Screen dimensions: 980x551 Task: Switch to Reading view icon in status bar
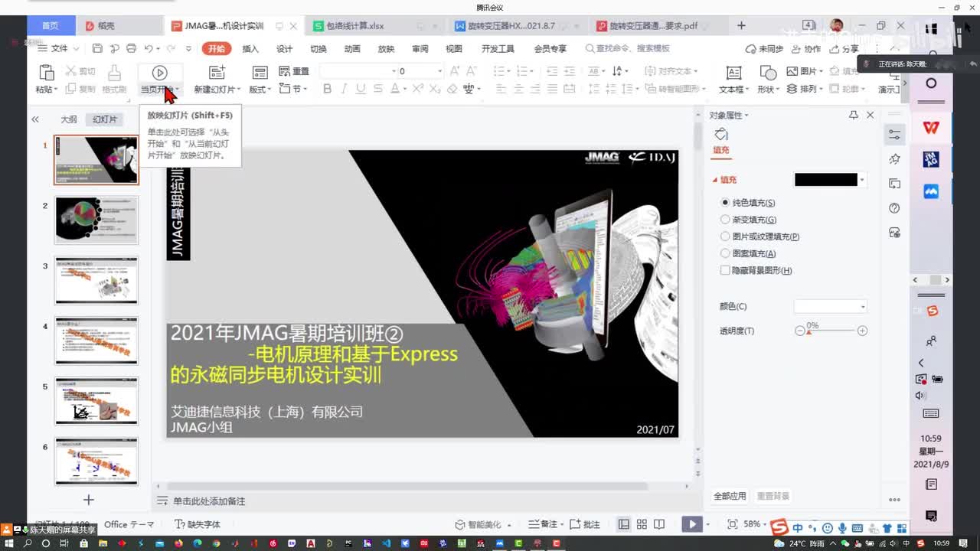coord(658,524)
